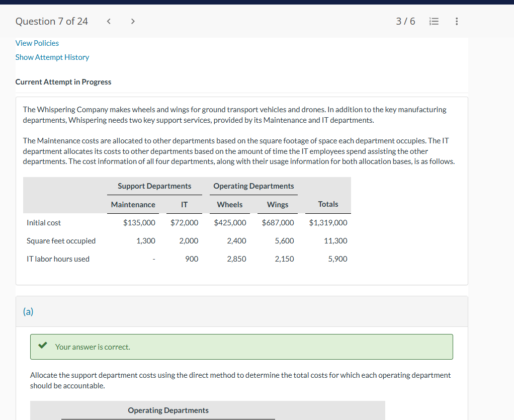This screenshot has height=420, width=514.
Task: Expand the Operating Departments section
Action: [x=168, y=410]
